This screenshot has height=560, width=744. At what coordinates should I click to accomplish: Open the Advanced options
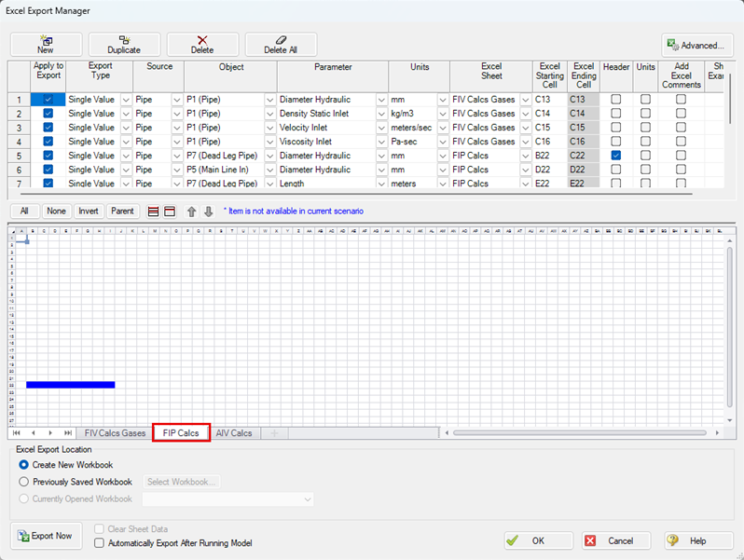coord(696,45)
